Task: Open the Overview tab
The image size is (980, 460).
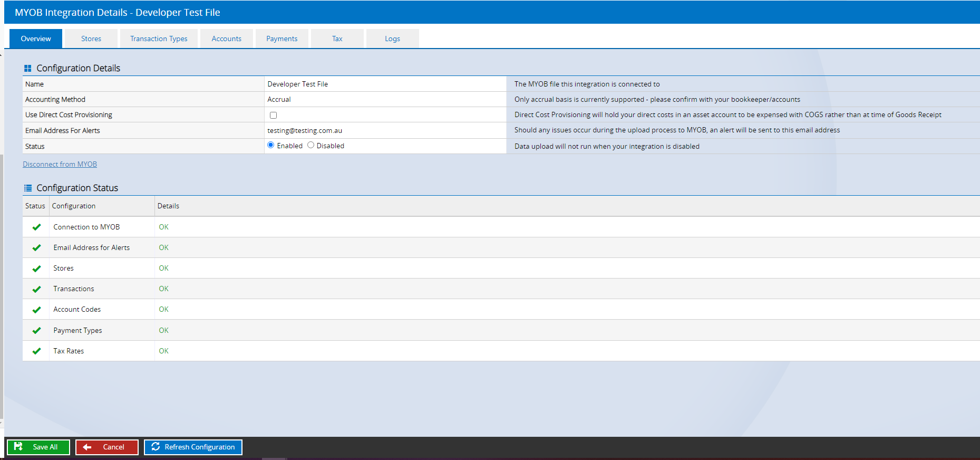Action: coord(36,39)
